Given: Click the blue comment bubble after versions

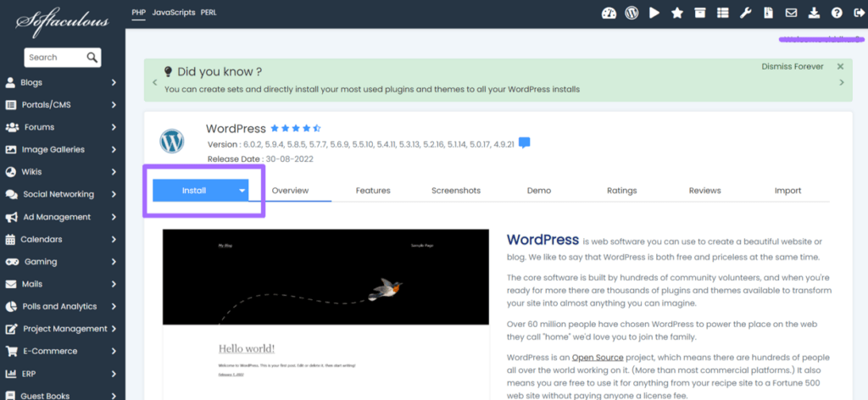Looking at the screenshot, I should coord(524,143).
